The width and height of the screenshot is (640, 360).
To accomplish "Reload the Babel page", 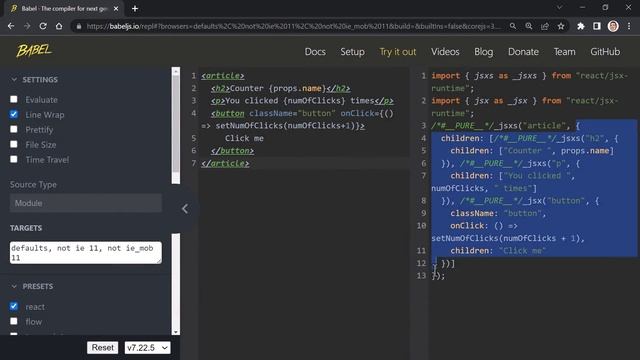I will click(43, 26).
